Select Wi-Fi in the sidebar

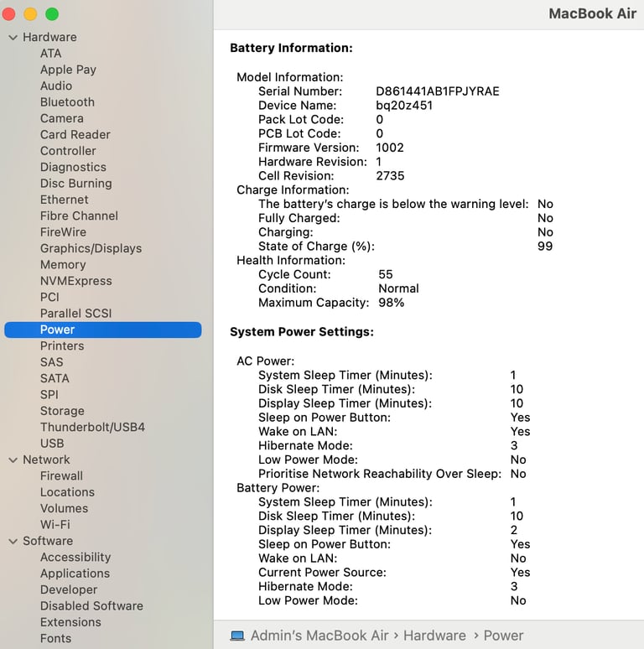pos(55,524)
